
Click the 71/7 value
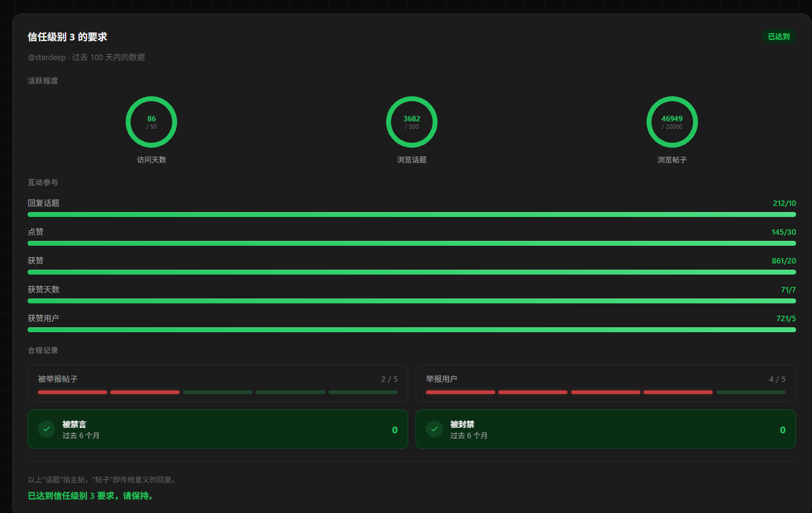pos(788,290)
